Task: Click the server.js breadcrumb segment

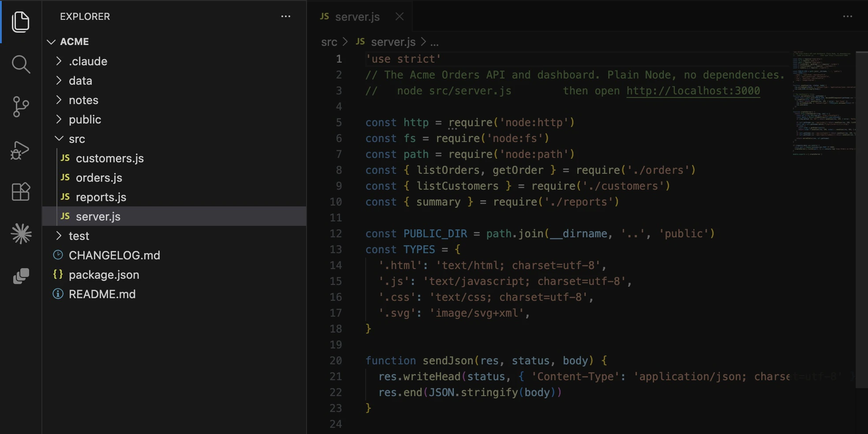Action: (x=393, y=42)
